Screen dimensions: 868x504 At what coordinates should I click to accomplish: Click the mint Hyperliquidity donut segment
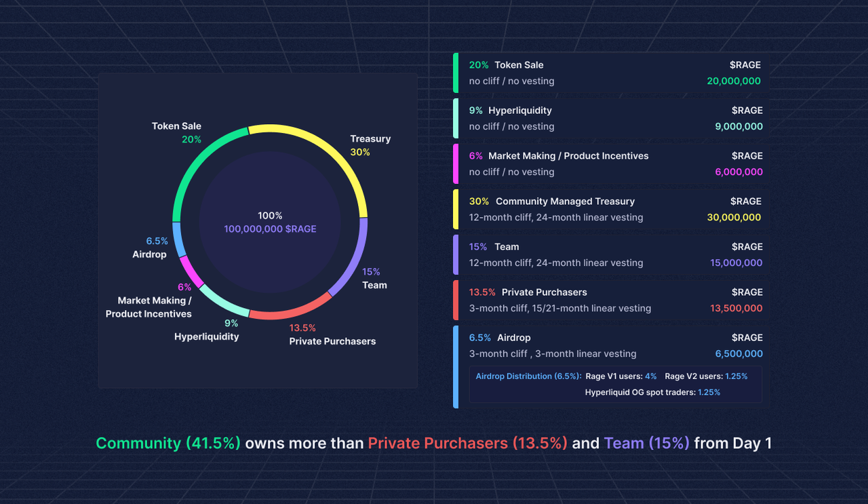222,304
